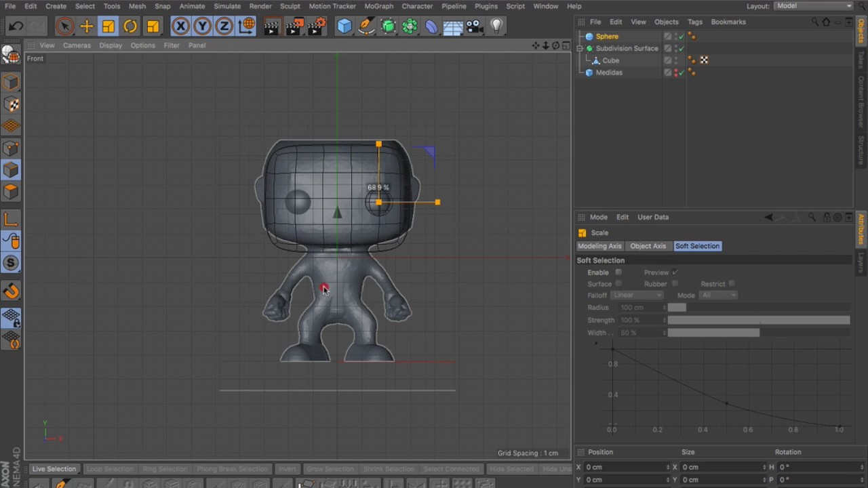Select the Move tool in top toolbar

87,26
